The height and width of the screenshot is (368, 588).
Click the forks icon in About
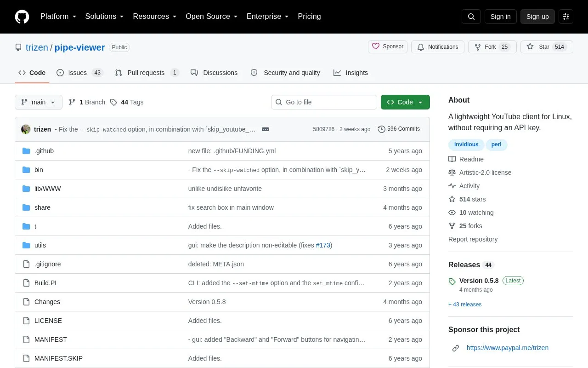[452, 226]
